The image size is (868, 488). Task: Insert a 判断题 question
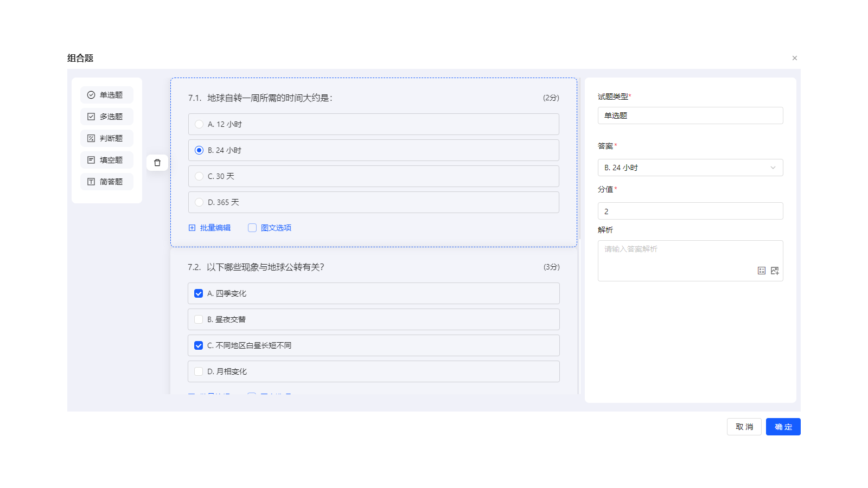pos(106,138)
